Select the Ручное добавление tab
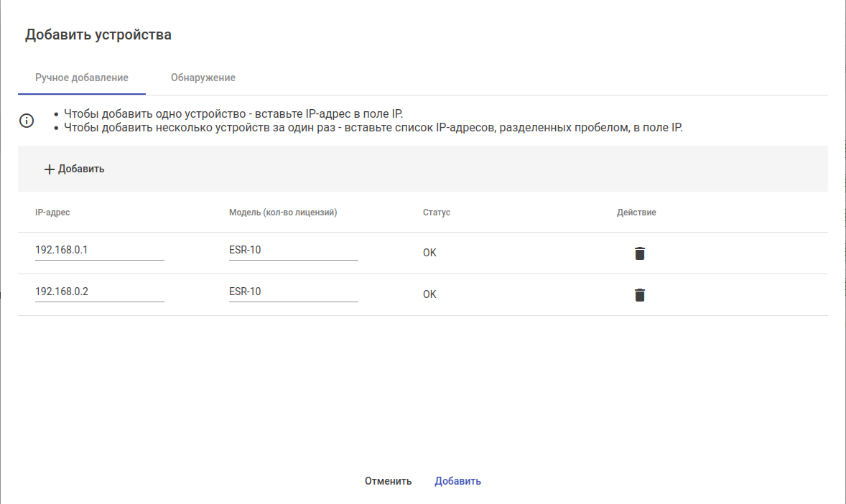Image resolution: width=846 pixels, height=504 pixels. (x=82, y=78)
